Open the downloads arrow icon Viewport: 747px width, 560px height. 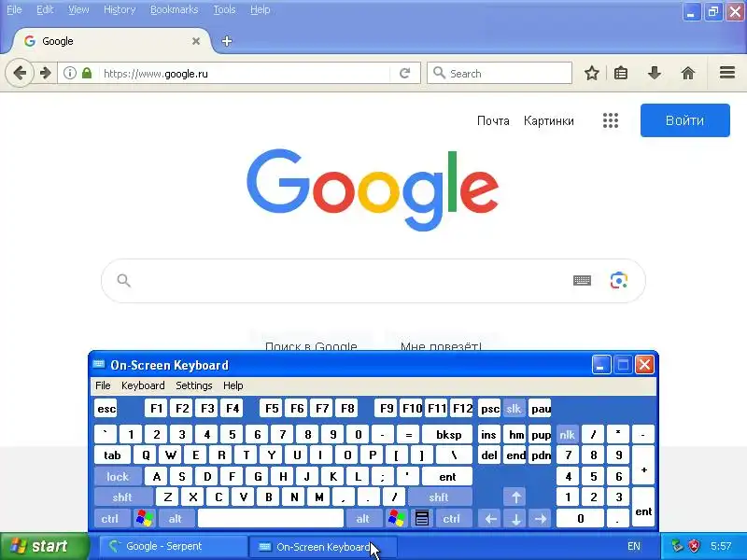tap(655, 74)
